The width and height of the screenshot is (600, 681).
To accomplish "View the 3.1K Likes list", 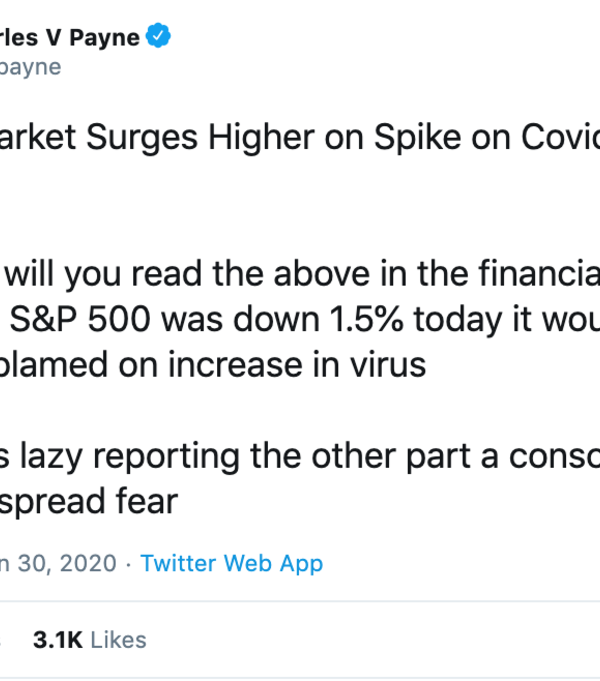I will [89, 640].
